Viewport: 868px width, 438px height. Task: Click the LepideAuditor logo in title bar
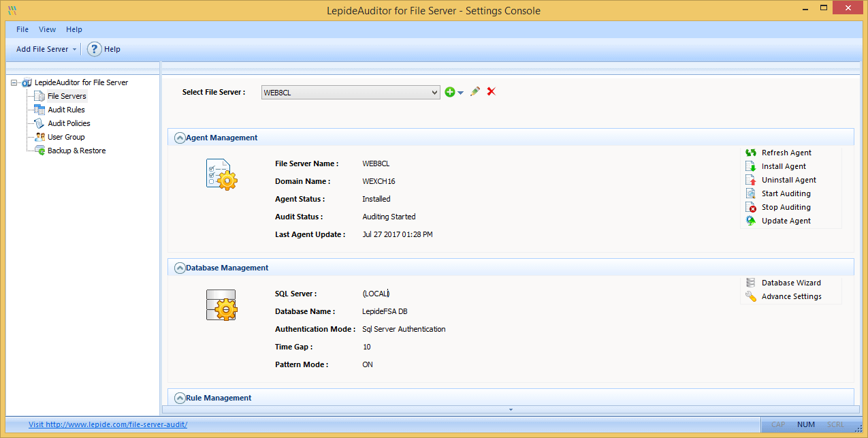pyautogui.click(x=12, y=10)
